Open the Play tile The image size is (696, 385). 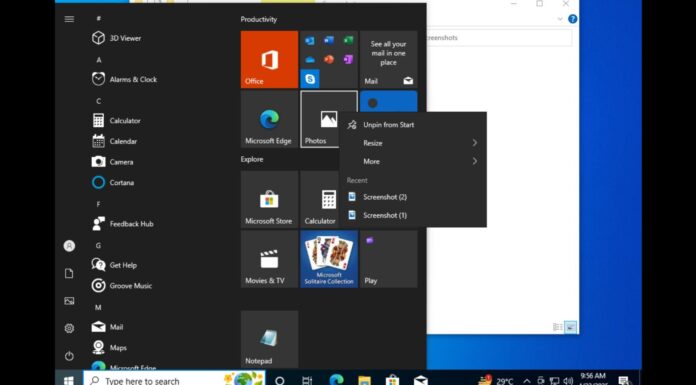(x=388, y=259)
